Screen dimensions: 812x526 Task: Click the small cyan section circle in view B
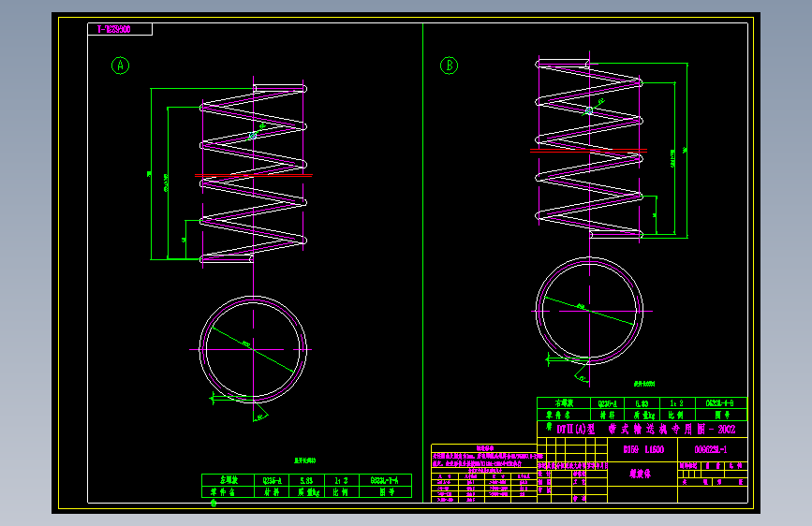589,110
